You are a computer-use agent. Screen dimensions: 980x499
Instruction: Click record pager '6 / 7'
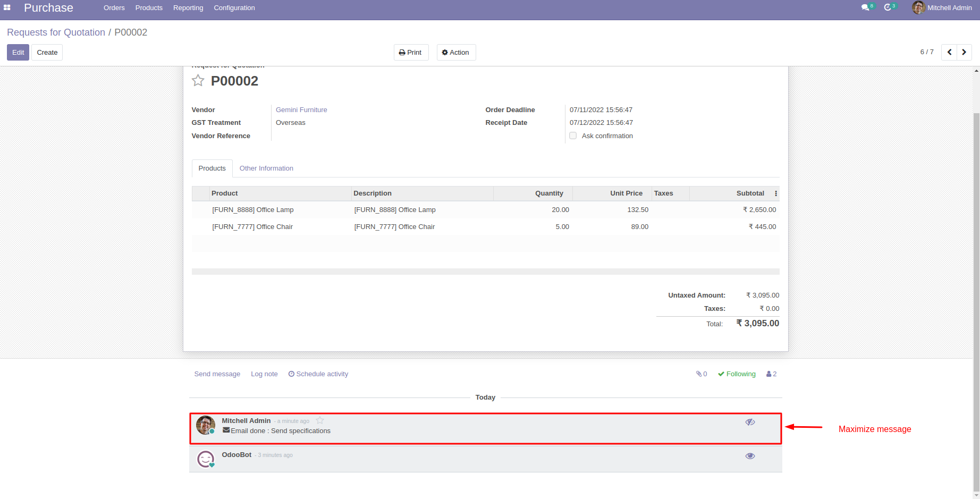[927, 52]
